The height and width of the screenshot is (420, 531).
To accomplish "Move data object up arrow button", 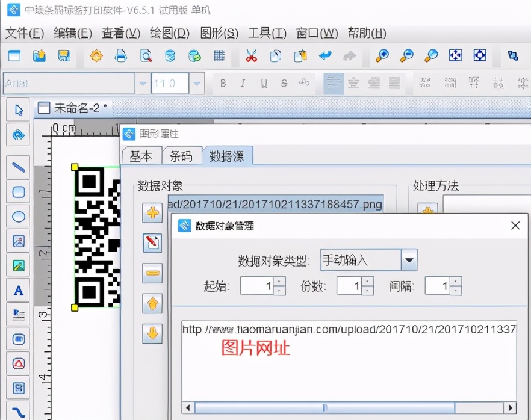I will click(x=152, y=303).
